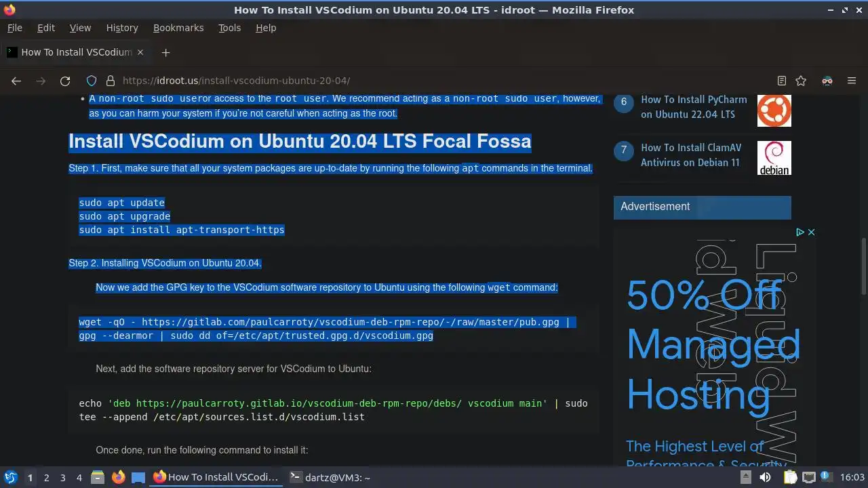Open the clipboard manager tray icon
868x488 pixels.
click(791, 477)
